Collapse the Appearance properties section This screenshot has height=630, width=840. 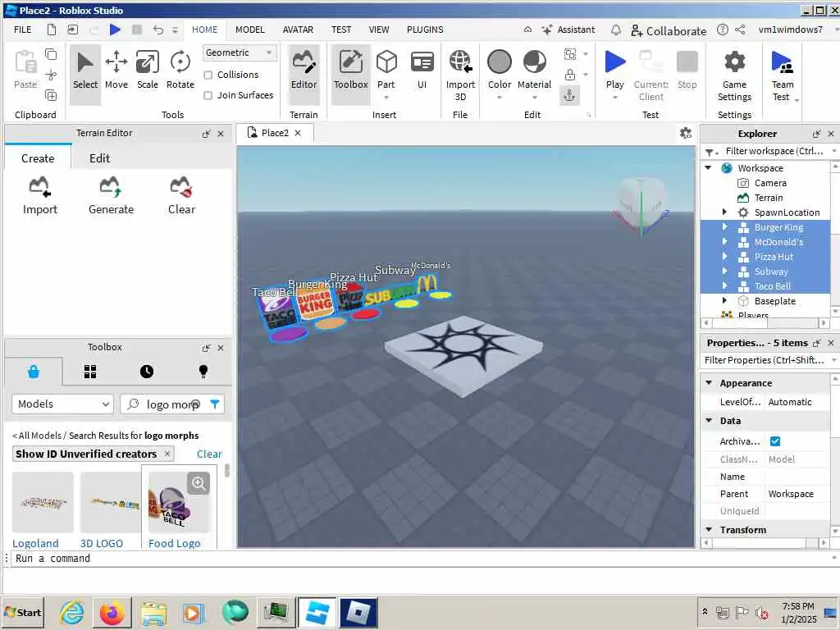coord(709,382)
